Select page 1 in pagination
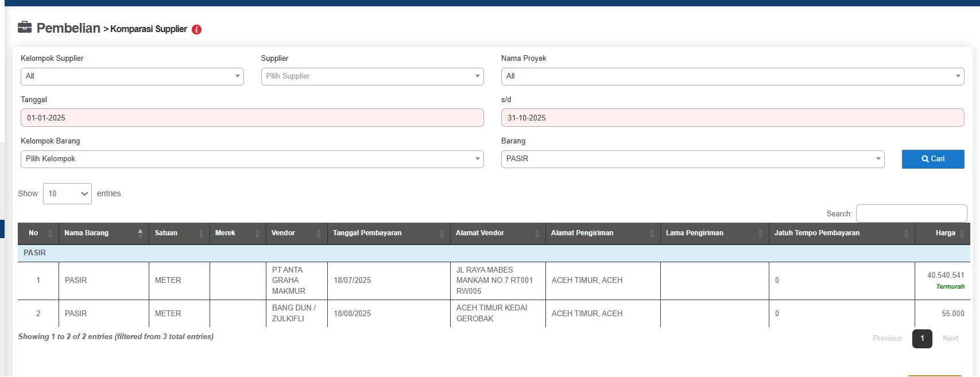This screenshot has height=377, width=980. (922, 339)
